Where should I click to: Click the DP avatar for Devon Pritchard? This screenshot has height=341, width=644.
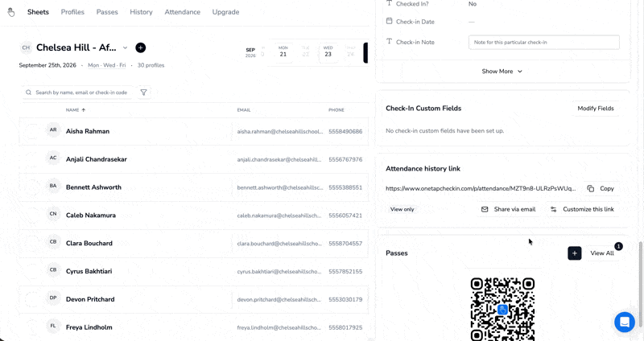53,298
